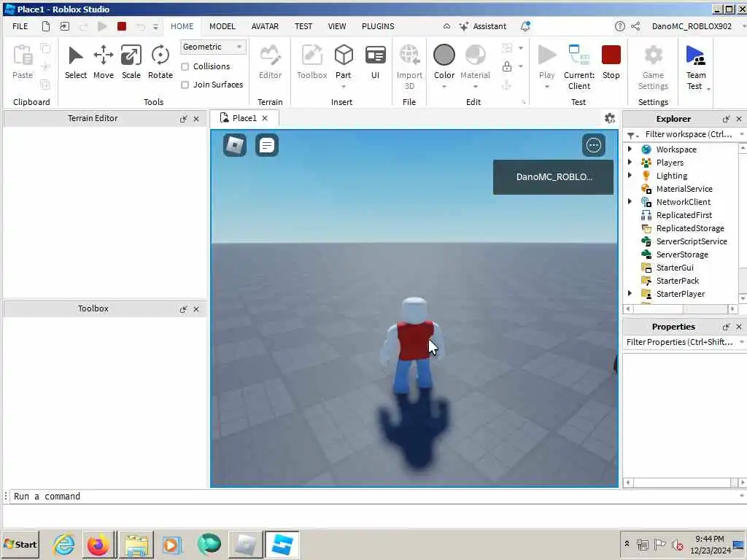
Task: Select StarterGui in Explorer
Action: pyautogui.click(x=675, y=268)
